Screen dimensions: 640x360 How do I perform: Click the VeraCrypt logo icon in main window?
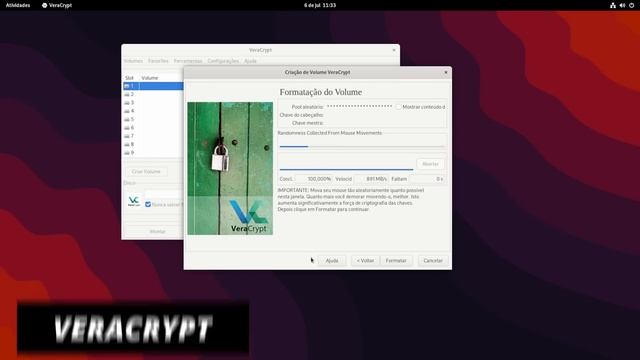coord(134,201)
